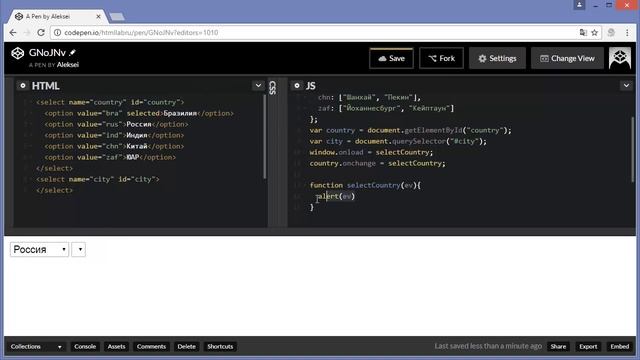640x360 pixels.
Task: Click the Export button
Action: [x=588, y=347]
